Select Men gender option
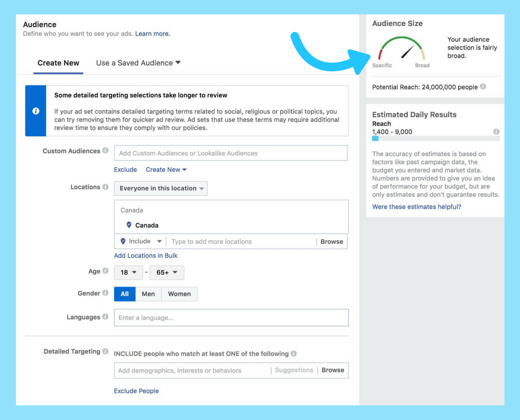The height and width of the screenshot is (420, 520). click(x=148, y=294)
